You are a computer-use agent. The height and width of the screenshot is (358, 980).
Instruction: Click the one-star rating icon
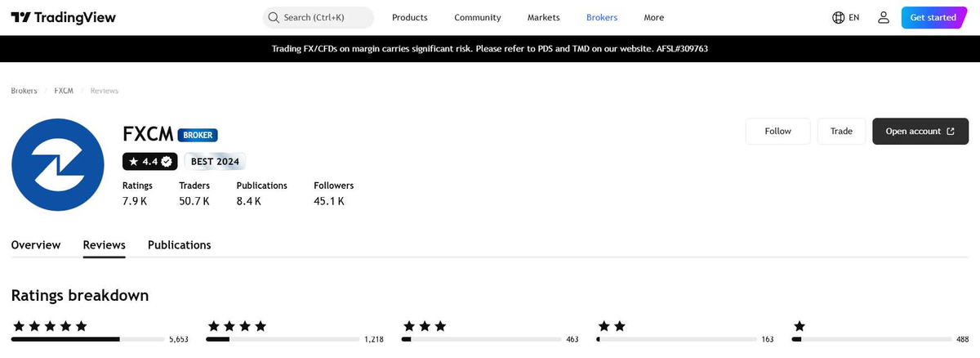[799, 326]
